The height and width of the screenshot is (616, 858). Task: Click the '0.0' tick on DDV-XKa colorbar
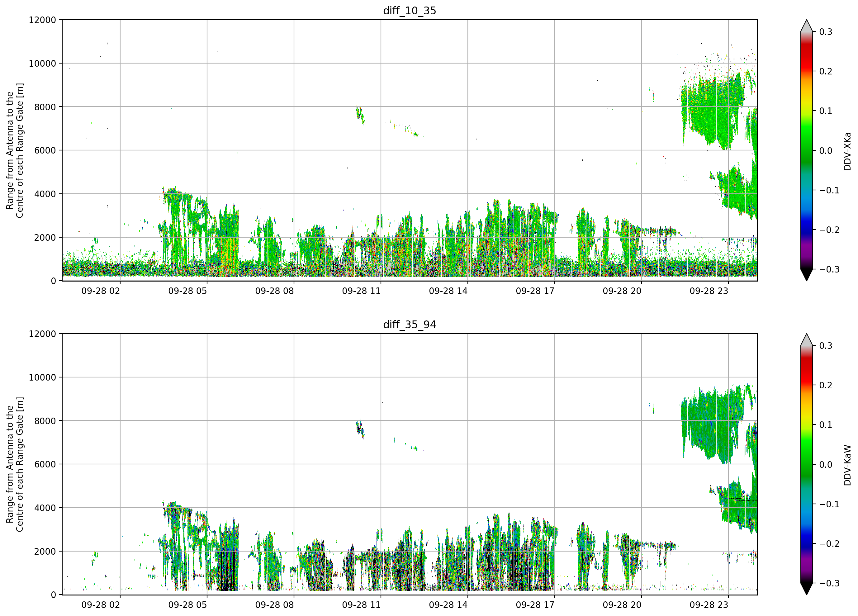pos(826,151)
